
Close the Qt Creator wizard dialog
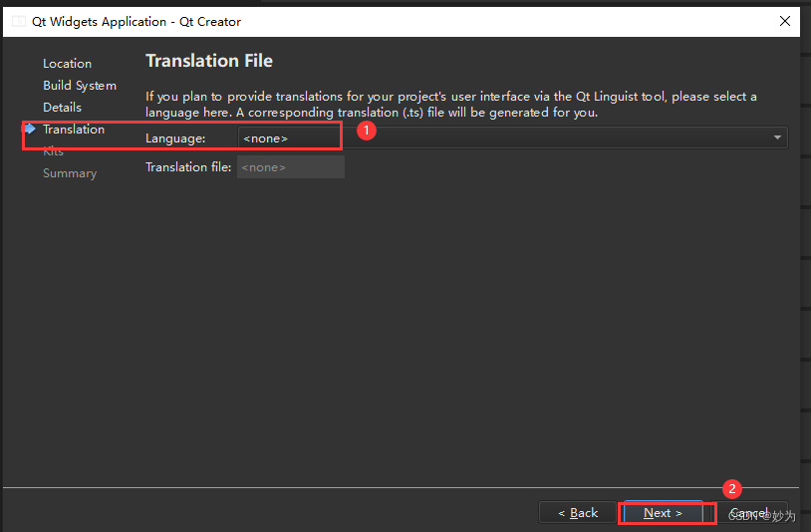point(785,21)
